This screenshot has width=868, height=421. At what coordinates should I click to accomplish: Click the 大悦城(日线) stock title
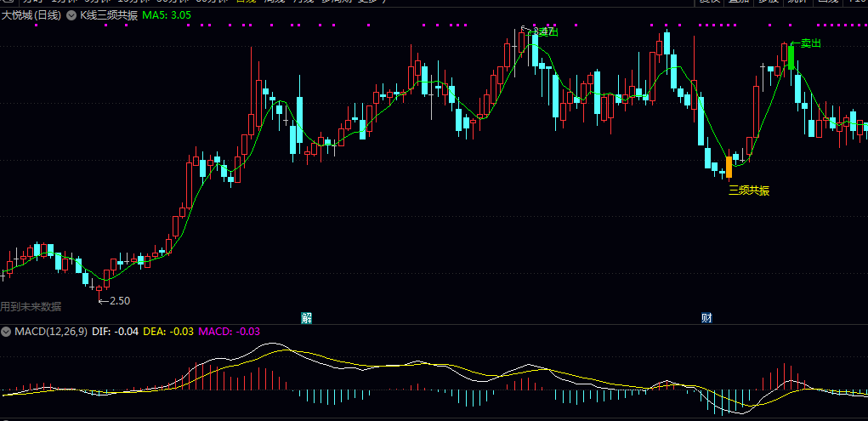click(x=31, y=15)
